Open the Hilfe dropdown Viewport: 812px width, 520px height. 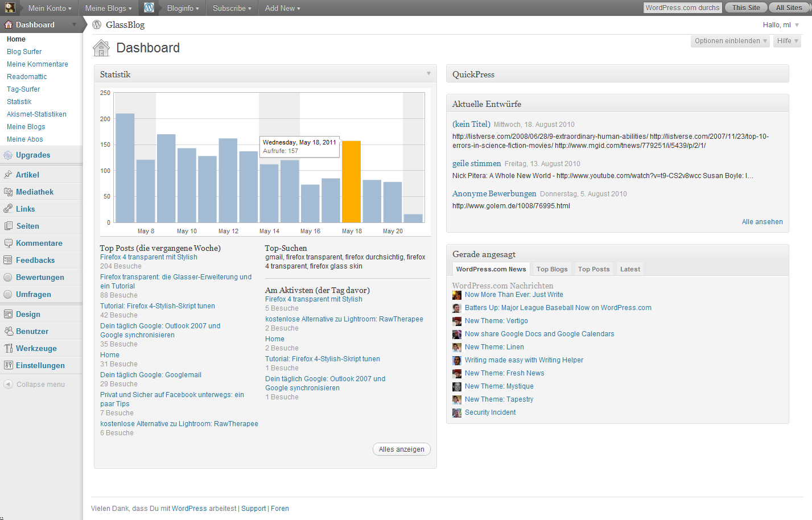(x=787, y=41)
